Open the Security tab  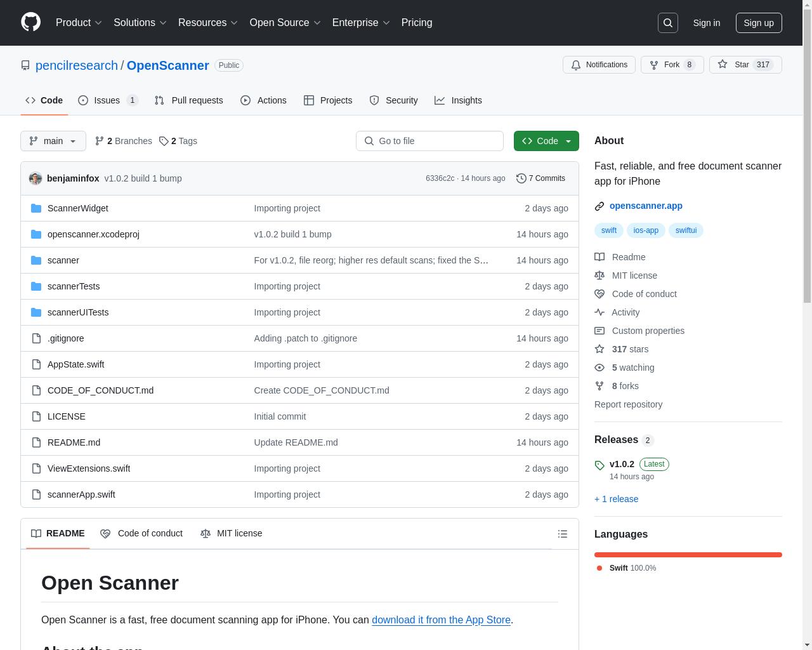(393, 100)
